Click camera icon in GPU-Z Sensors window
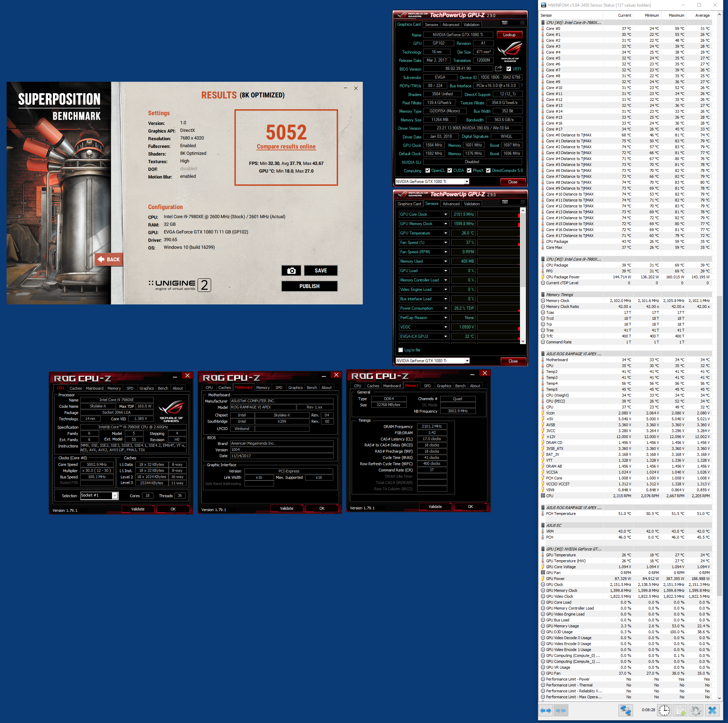Screen dimensions: 728x723 tap(505, 202)
